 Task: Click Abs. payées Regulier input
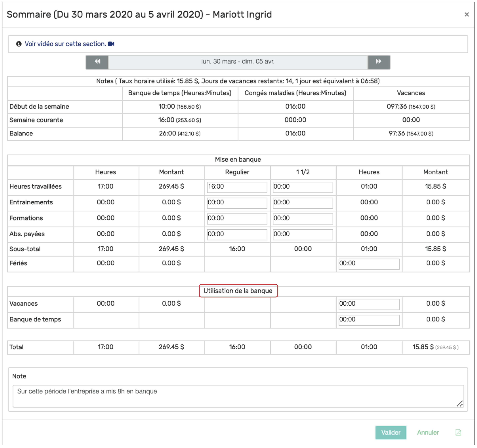[x=237, y=234]
